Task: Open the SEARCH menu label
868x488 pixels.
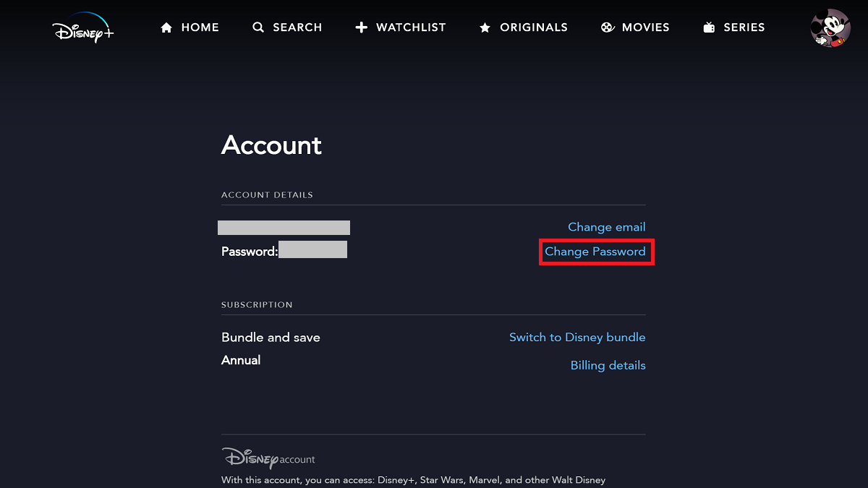Action: [x=297, y=27]
